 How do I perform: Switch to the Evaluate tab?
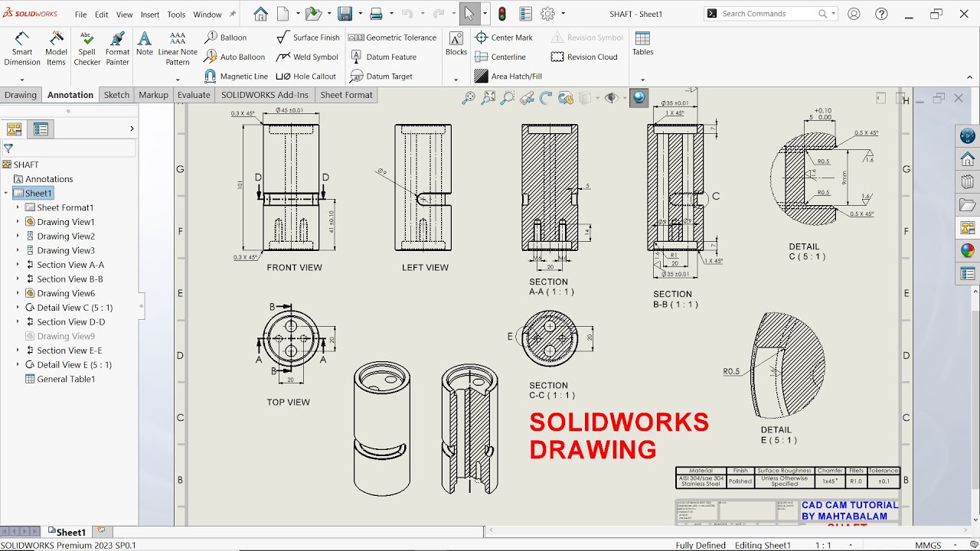(x=194, y=95)
